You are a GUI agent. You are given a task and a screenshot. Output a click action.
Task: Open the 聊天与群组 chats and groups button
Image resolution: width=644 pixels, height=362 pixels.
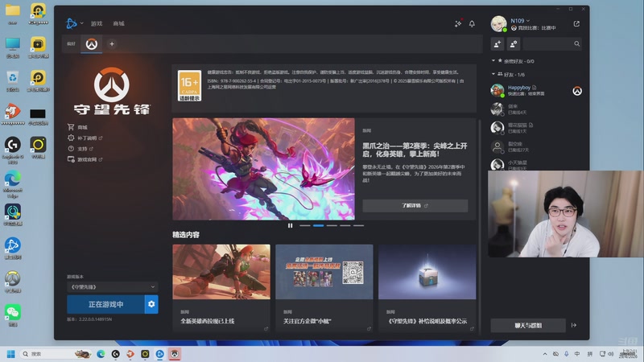pos(528,326)
